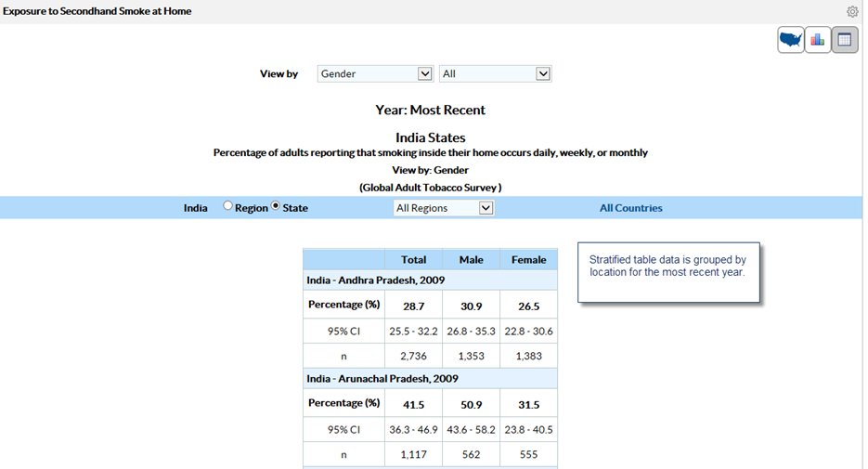The height and width of the screenshot is (469, 868).
Task: Click the Exposure to Secondhand Smoke title
Action: click(x=97, y=12)
